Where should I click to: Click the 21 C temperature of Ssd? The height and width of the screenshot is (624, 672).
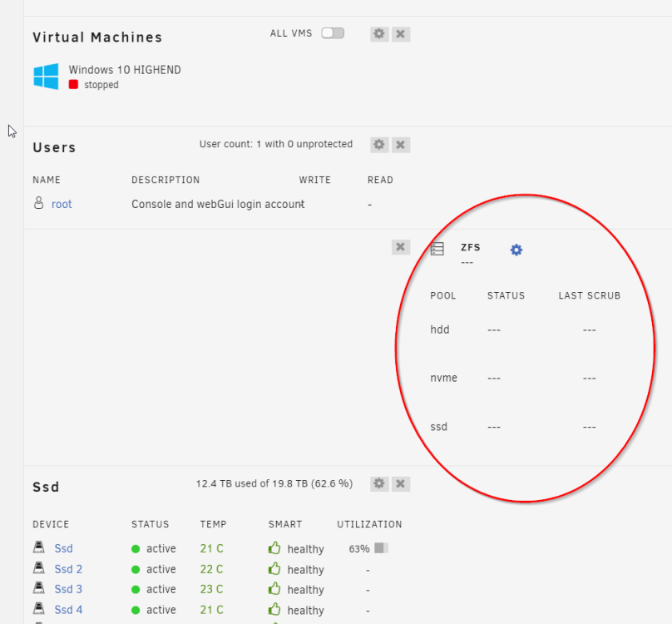pos(211,548)
